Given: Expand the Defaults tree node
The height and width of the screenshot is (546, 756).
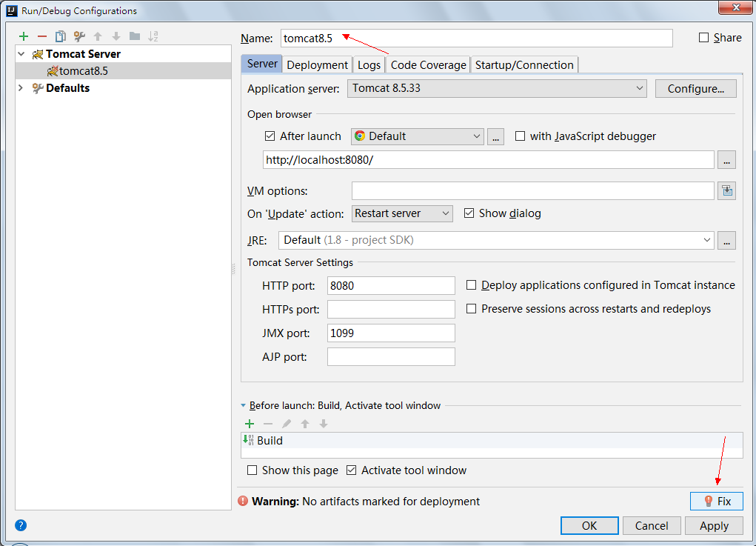Looking at the screenshot, I should point(21,87).
